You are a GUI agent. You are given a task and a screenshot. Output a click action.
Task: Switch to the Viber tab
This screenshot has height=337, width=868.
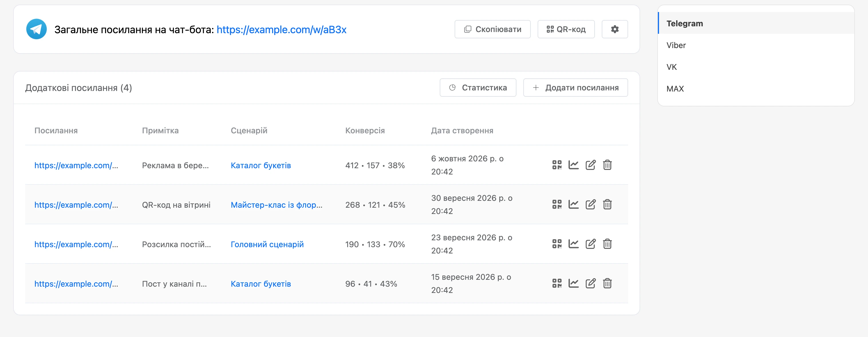point(756,45)
